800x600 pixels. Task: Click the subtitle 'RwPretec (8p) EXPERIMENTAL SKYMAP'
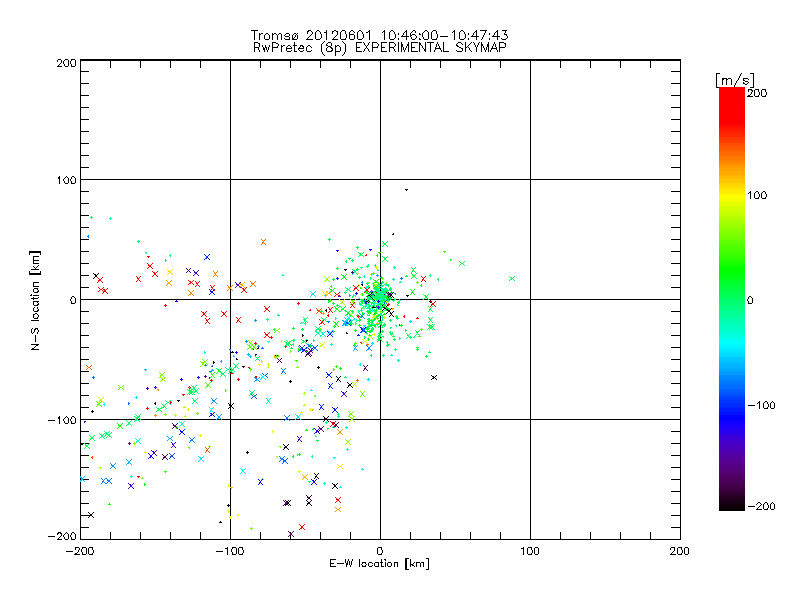pos(380,48)
